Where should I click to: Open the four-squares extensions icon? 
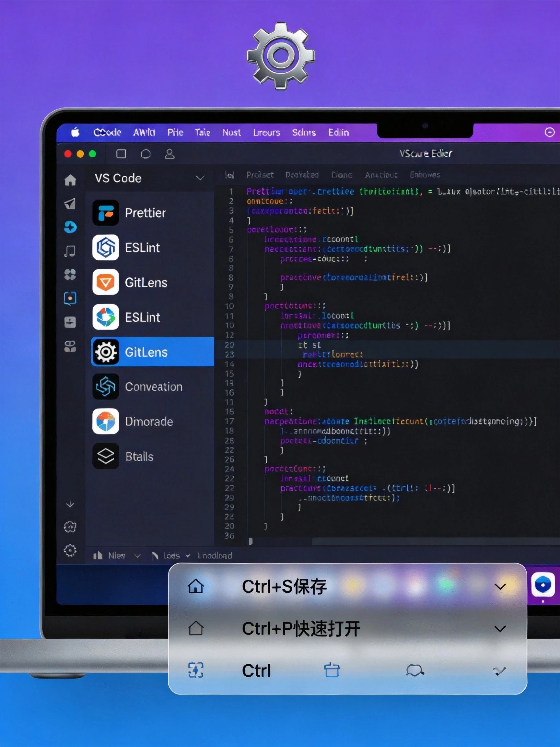[x=70, y=275]
